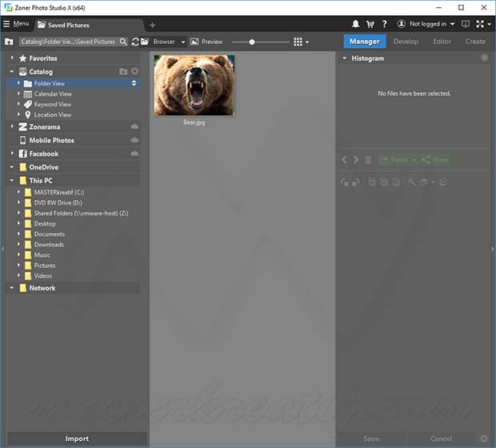
Task: Click the thumbnail grid layout icon
Action: [x=298, y=42]
